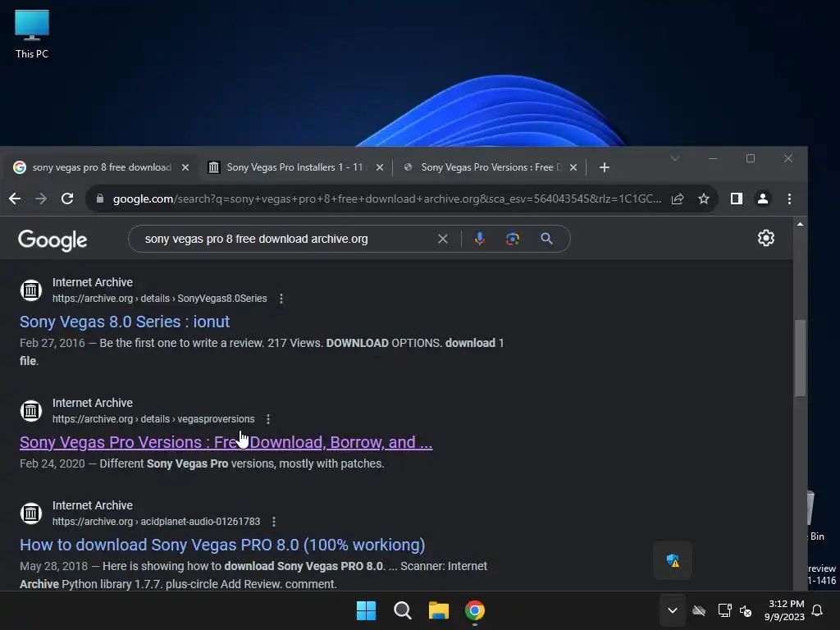This screenshot has width=840, height=630.
Task: Go to Google home via logo
Action: (52, 240)
